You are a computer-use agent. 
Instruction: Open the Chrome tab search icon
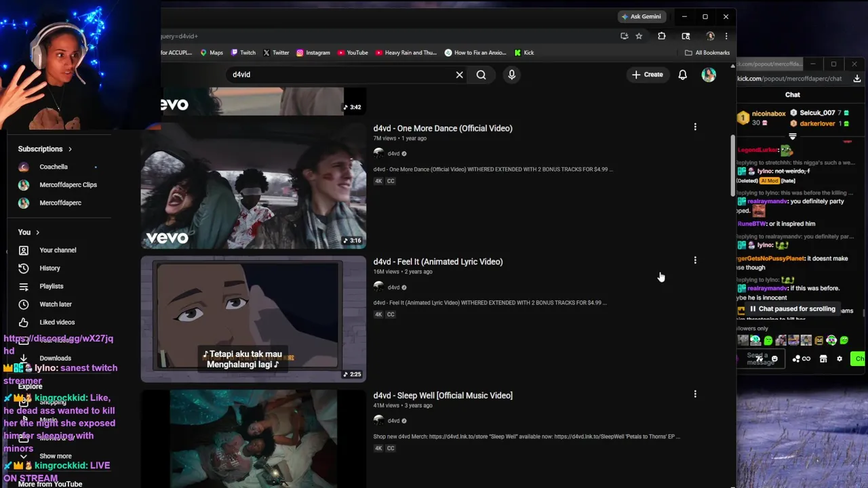click(x=686, y=36)
